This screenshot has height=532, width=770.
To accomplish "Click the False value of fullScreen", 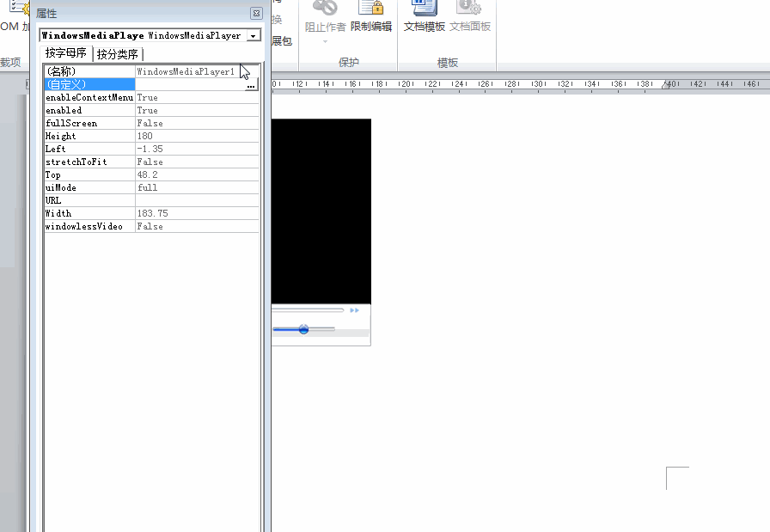I will tap(197, 123).
